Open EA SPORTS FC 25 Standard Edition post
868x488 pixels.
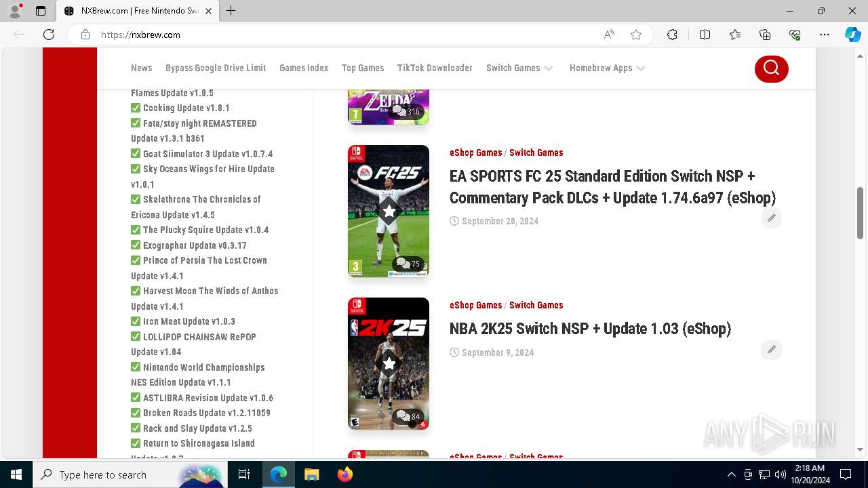[612, 187]
